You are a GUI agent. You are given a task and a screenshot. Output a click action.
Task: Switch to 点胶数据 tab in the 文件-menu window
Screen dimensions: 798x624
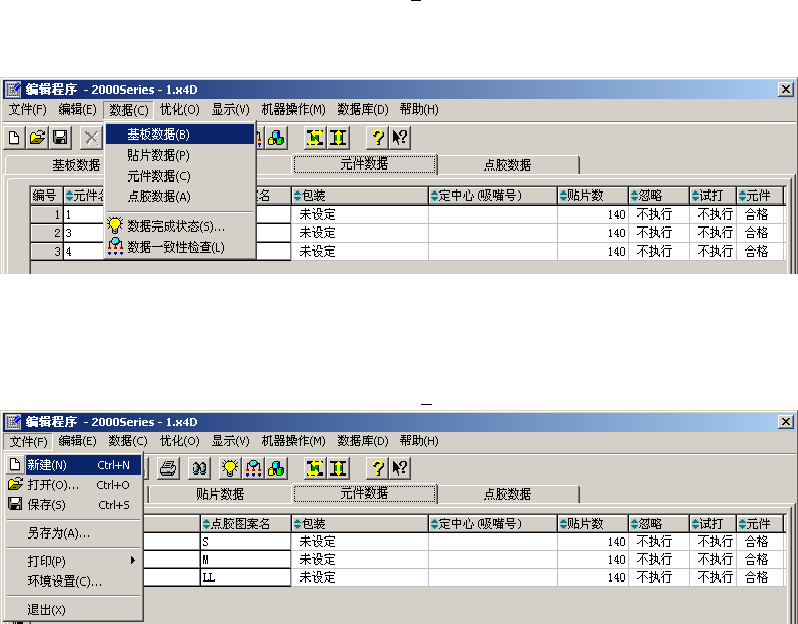507,494
